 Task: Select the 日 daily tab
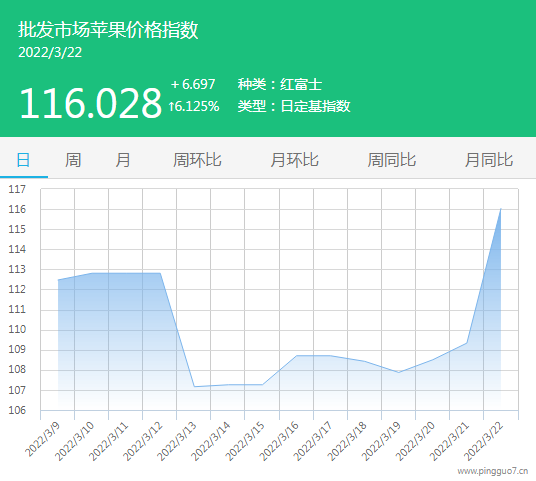pyautogui.click(x=23, y=160)
